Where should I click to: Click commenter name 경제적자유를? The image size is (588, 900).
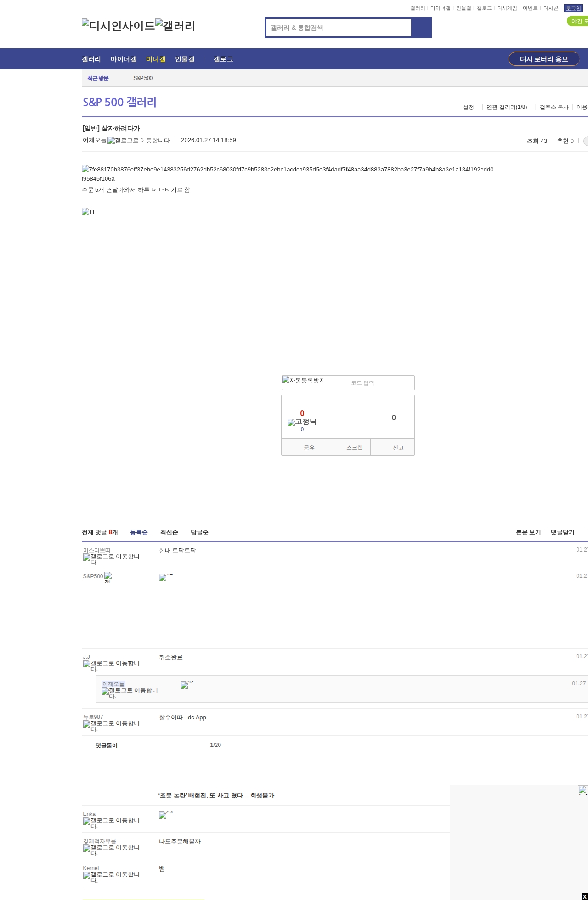tap(100, 841)
